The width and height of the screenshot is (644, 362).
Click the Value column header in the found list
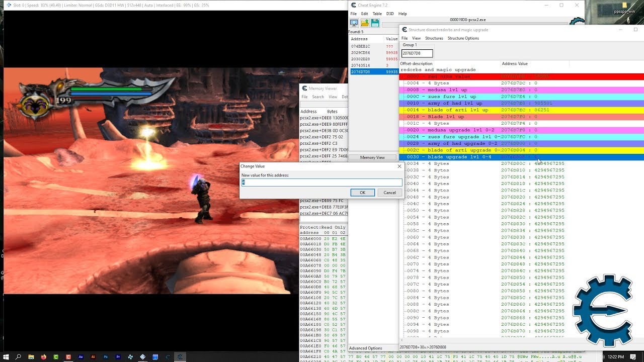tap(391, 39)
